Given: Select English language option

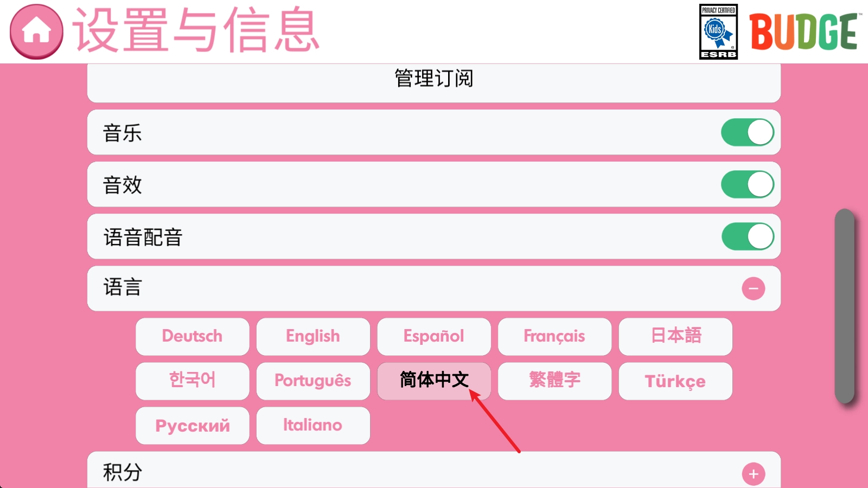Looking at the screenshot, I should (313, 336).
